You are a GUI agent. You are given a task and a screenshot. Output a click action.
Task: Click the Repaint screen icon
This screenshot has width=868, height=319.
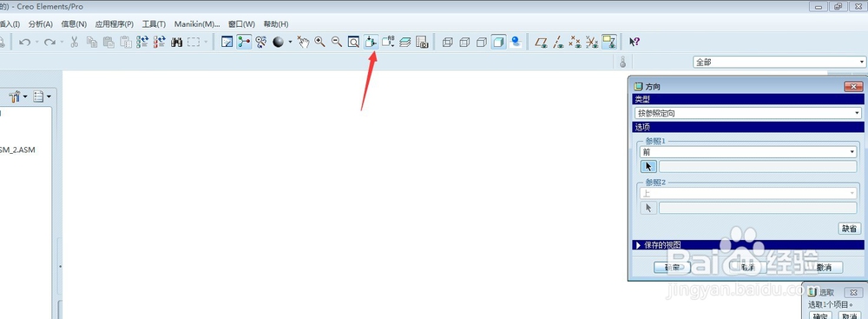tap(227, 43)
